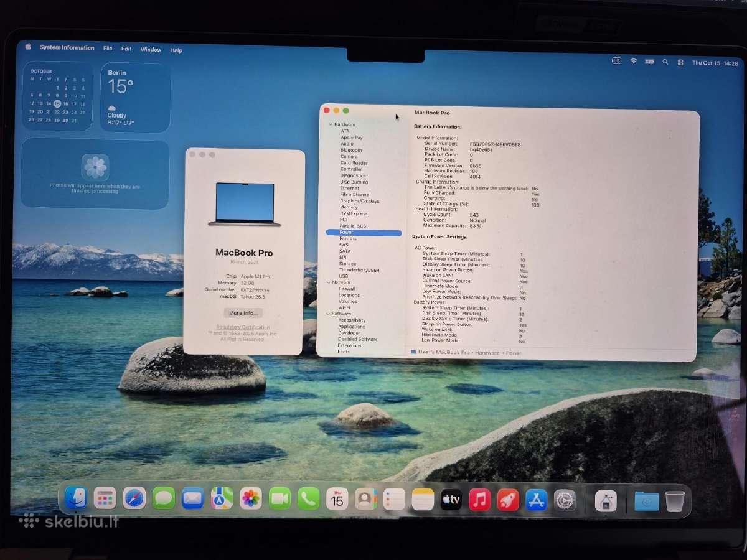Open Notes from the Dock
Screen dimensions: 747x560
pyautogui.click(x=423, y=499)
